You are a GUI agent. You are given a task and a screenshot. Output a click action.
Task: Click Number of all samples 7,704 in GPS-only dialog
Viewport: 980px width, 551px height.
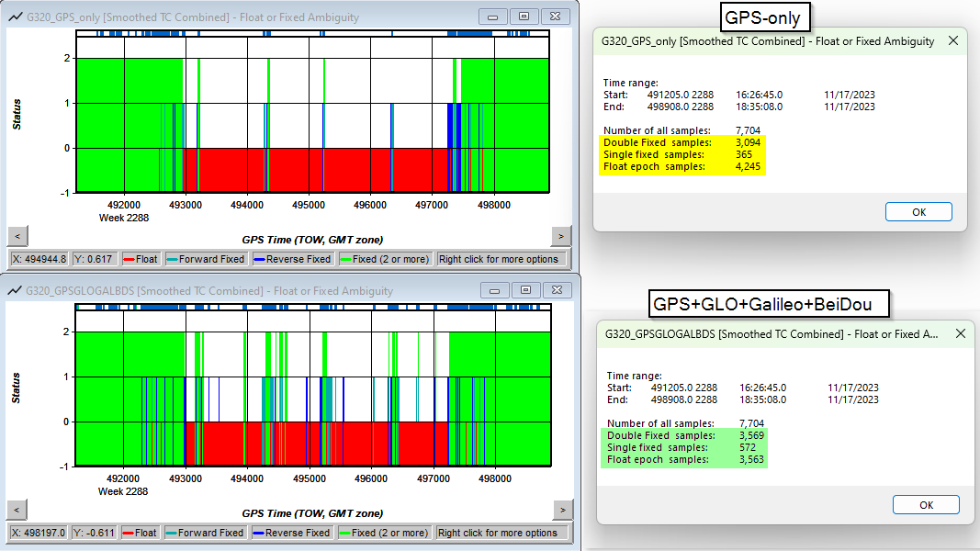[x=749, y=130]
